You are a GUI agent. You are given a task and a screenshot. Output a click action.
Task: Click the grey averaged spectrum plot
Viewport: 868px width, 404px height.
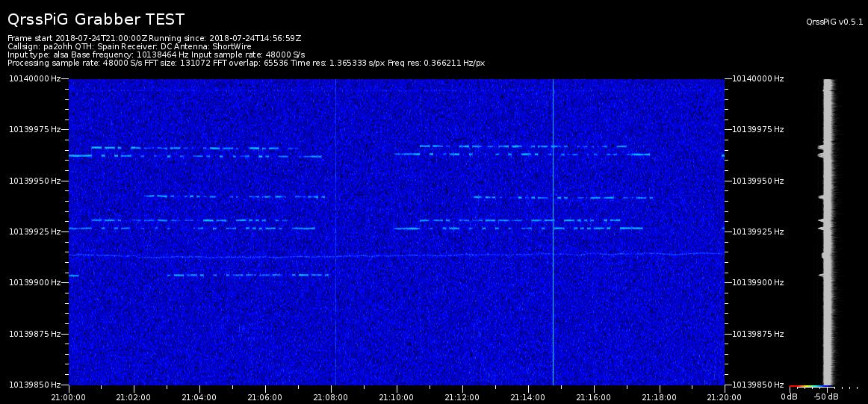pyautogui.click(x=828, y=231)
